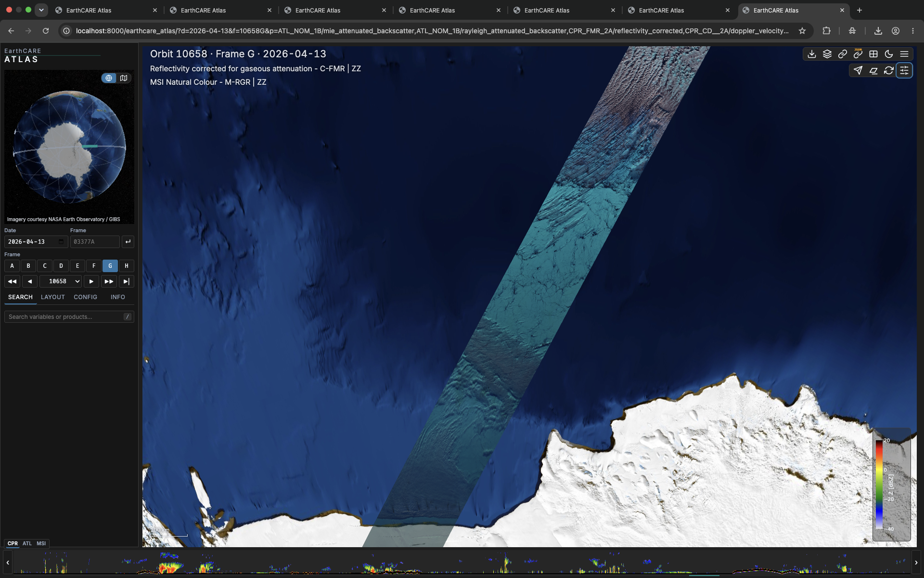Open the grid layout icon
Image resolution: width=924 pixels, height=578 pixels.
click(x=873, y=54)
